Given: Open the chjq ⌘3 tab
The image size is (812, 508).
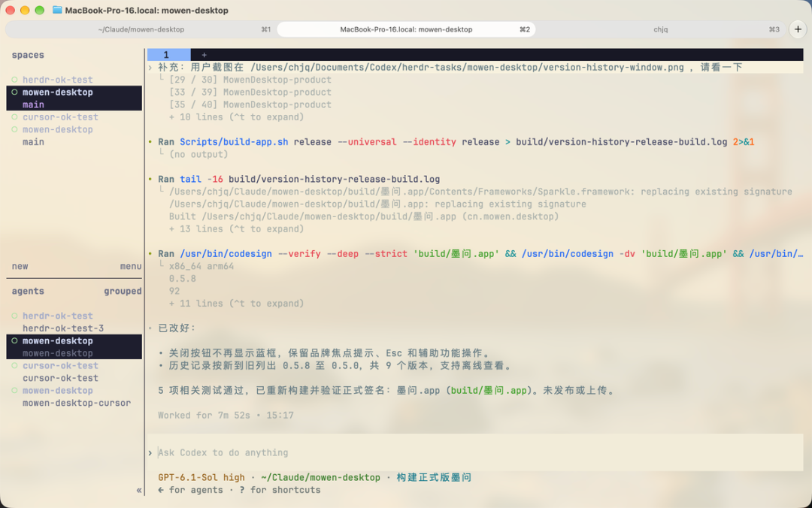Looking at the screenshot, I should tap(660, 29).
